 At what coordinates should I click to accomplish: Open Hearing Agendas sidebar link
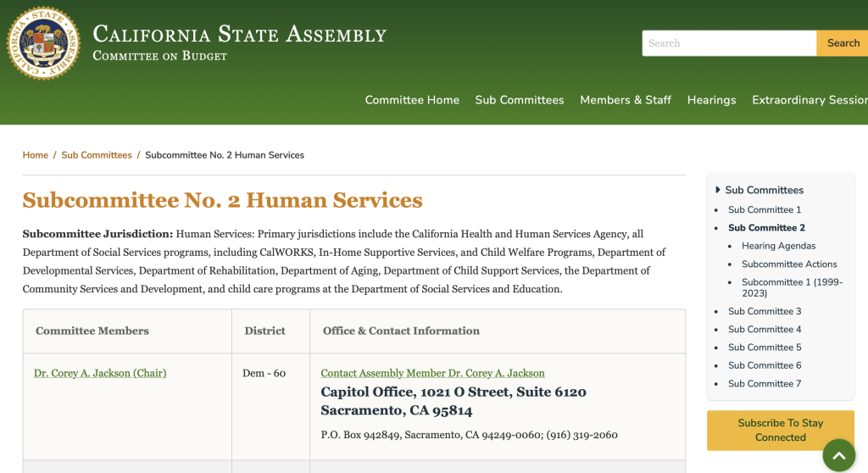pos(778,246)
